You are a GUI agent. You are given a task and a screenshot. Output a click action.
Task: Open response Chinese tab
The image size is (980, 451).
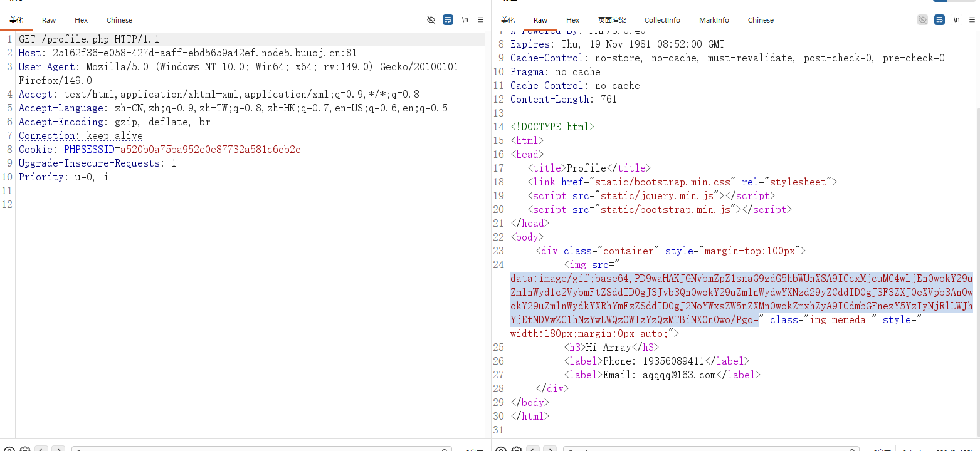[x=761, y=20]
